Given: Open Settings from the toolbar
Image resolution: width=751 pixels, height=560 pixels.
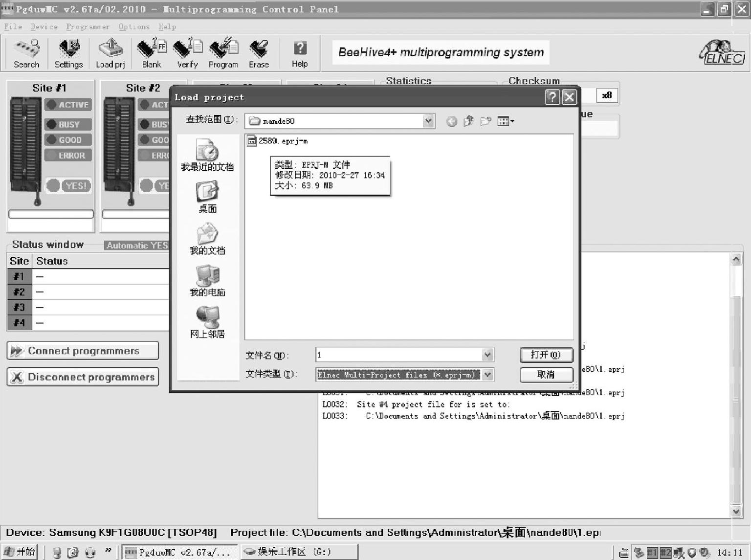Looking at the screenshot, I should pos(68,53).
